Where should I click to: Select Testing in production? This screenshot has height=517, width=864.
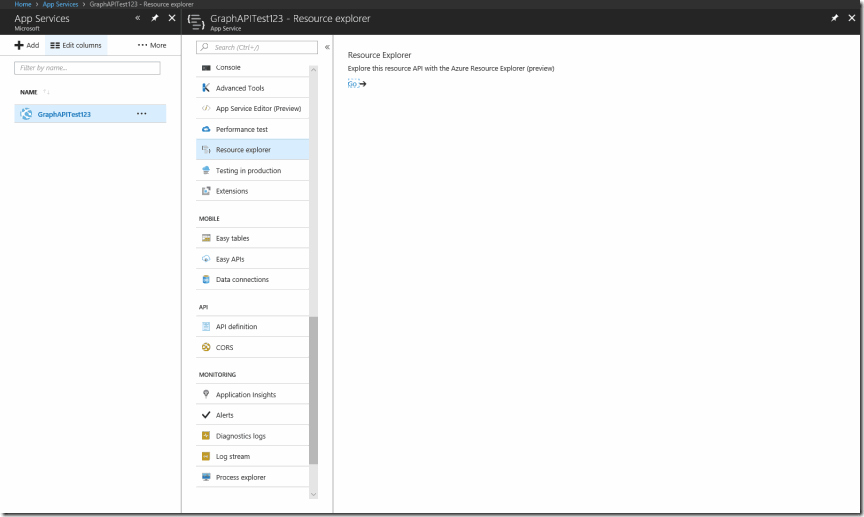(x=252, y=170)
